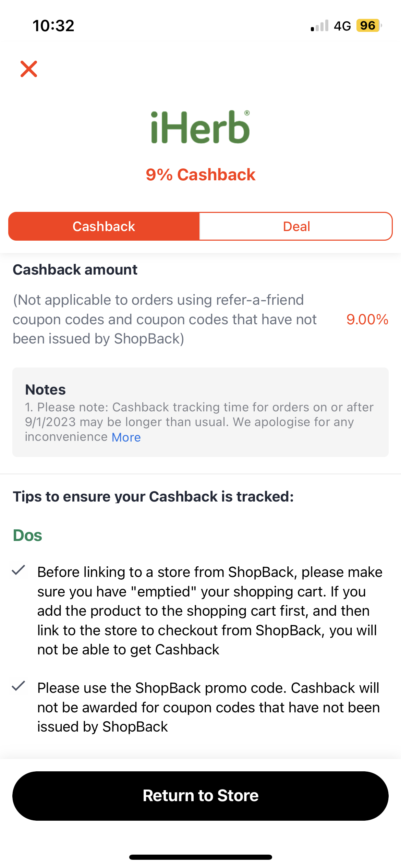Tap the checkmark beside the promo code tip
Image resolution: width=401 pixels, height=868 pixels.
19,686
